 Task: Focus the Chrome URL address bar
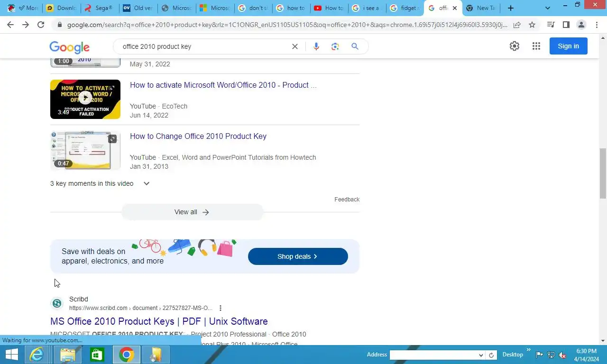(x=286, y=25)
